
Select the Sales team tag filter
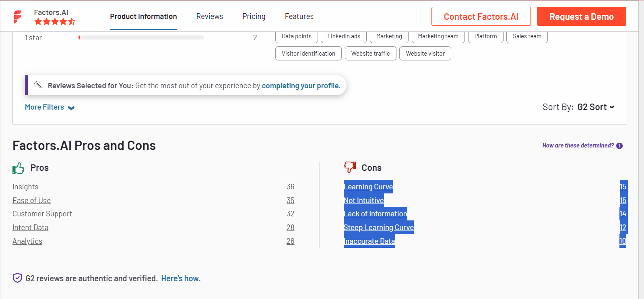point(527,36)
